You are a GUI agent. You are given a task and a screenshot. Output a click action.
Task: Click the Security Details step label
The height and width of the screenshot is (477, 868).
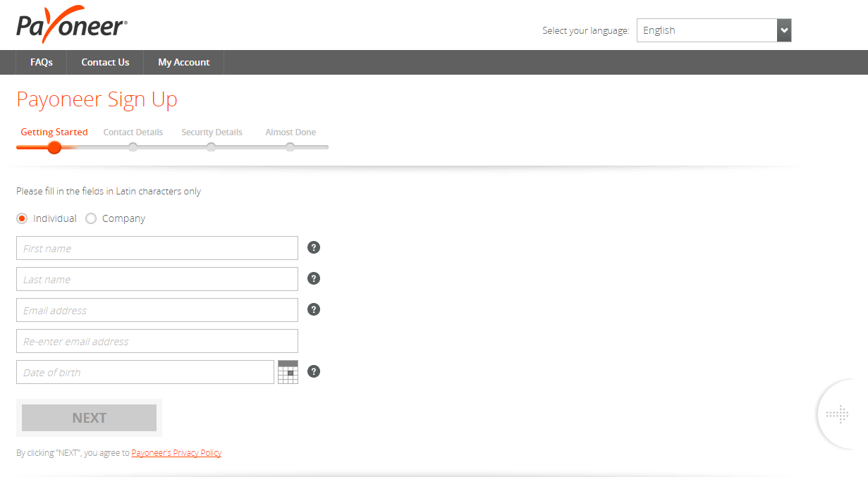point(212,132)
